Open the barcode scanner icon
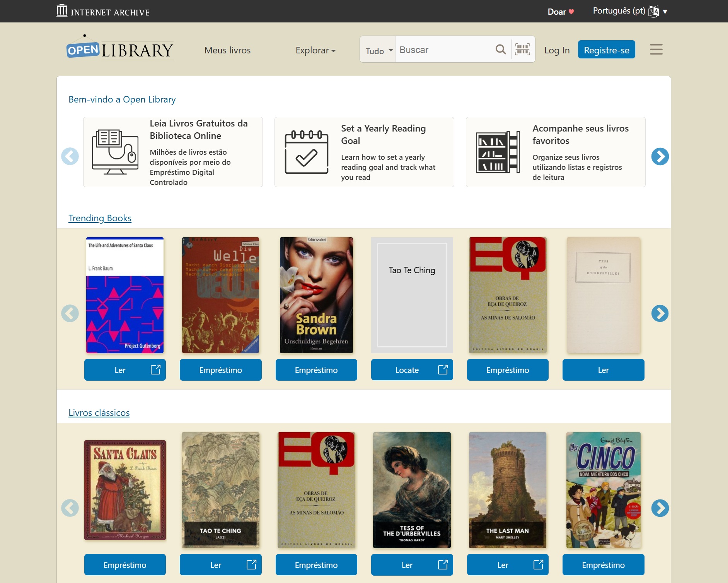 tap(522, 50)
